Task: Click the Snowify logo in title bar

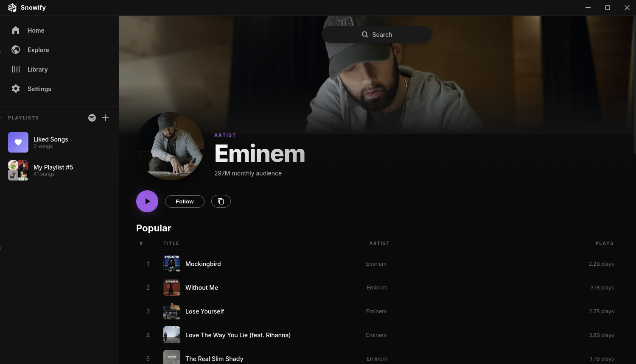Action: 12,8
